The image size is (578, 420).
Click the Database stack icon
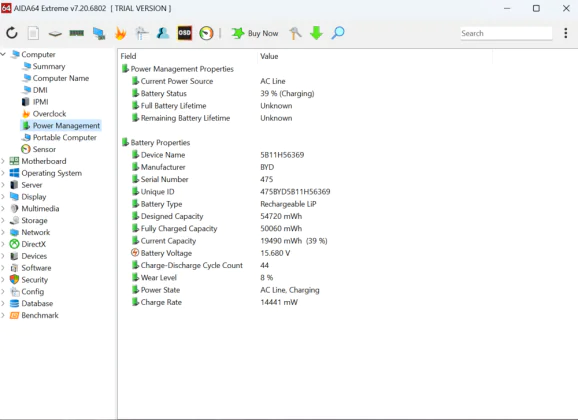pyautogui.click(x=14, y=303)
